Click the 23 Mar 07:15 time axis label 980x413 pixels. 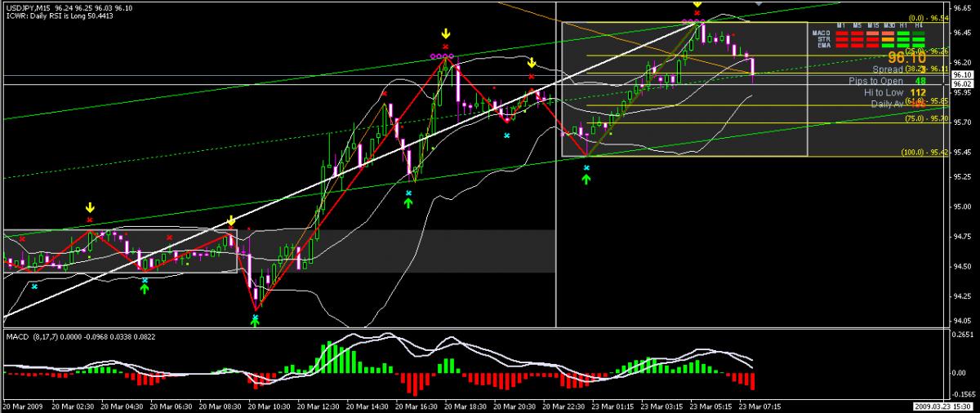(760, 406)
